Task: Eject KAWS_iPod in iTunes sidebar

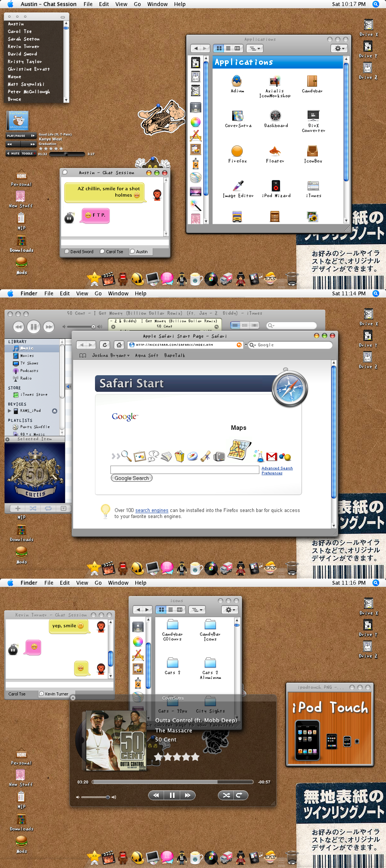Action: tap(55, 411)
